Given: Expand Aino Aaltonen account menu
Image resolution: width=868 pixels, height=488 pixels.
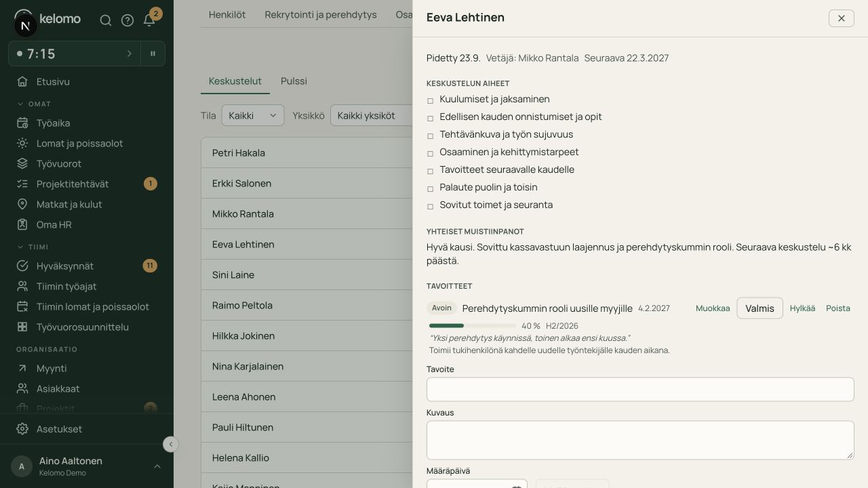Looking at the screenshot, I should (87, 466).
